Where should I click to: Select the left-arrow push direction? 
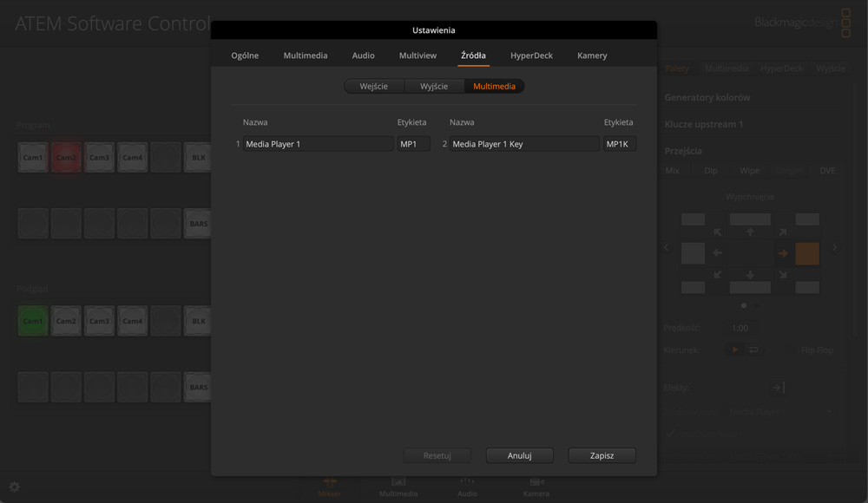(x=718, y=253)
